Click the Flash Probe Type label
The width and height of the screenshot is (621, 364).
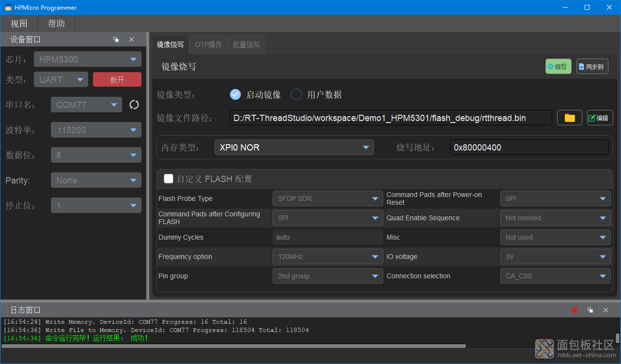[x=186, y=198]
